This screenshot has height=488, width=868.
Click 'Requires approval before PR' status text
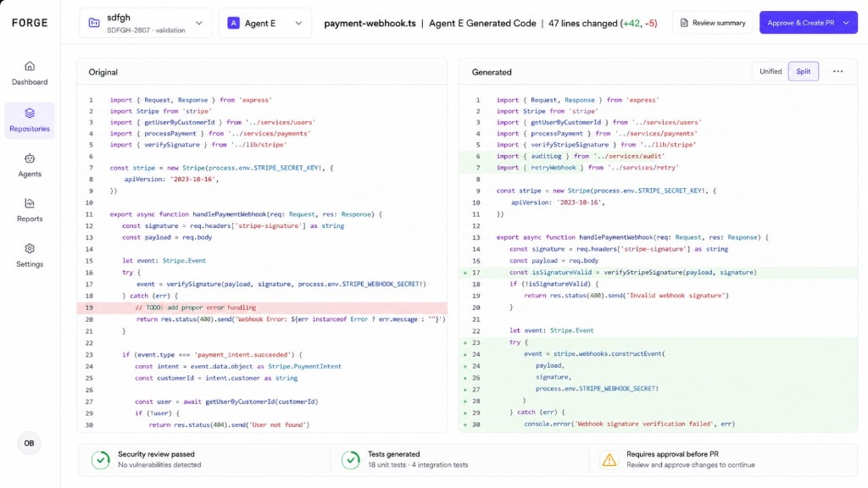coord(672,454)
